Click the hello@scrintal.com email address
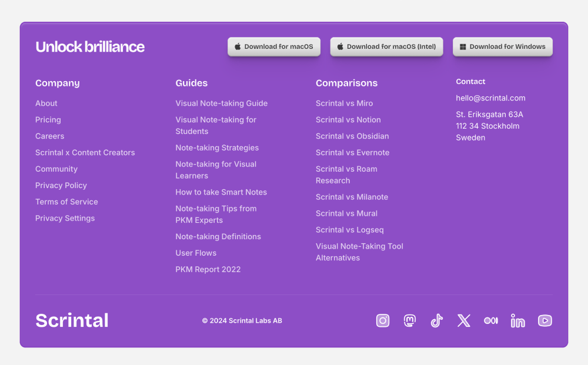The height and width of the screenshot is (365, 588). click(490, 98)
